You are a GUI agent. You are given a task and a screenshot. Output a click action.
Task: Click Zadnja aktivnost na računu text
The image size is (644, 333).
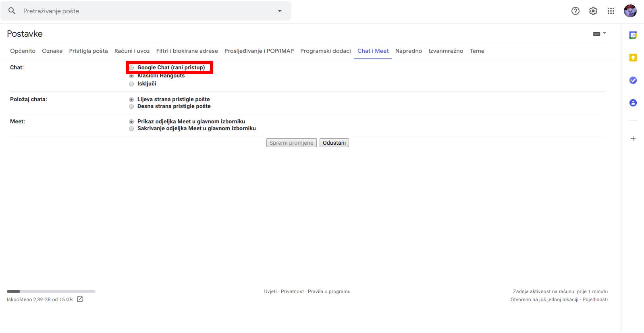pyautogui.click(x=560, y=291)
